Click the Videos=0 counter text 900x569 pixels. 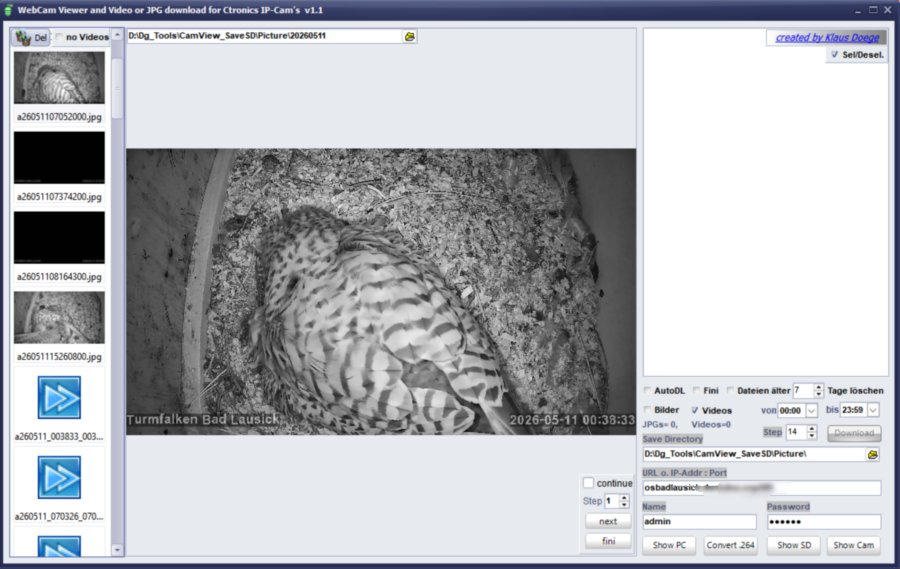[x=711, y=424]
